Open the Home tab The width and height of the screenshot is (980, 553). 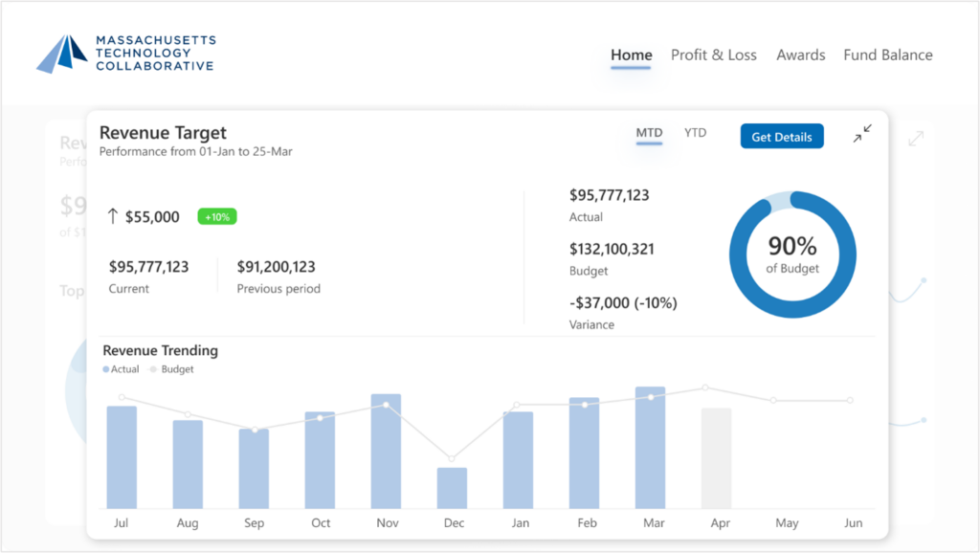tap(632, 55)
